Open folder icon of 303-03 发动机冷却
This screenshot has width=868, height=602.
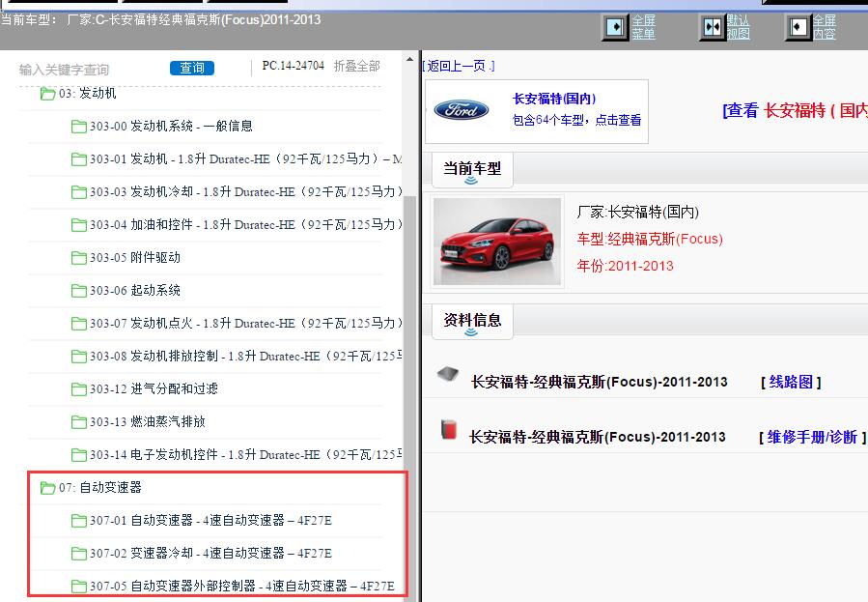pos(78,192)
